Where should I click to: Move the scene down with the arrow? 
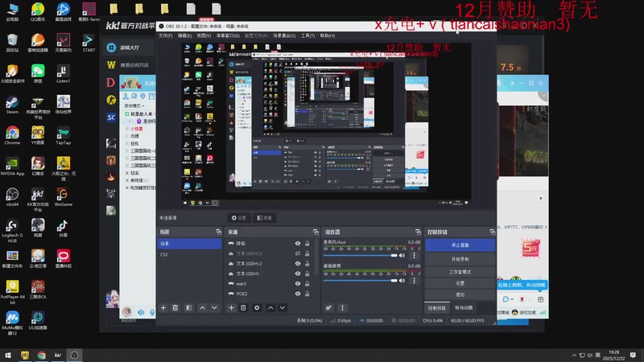click(x=214, y=307)
